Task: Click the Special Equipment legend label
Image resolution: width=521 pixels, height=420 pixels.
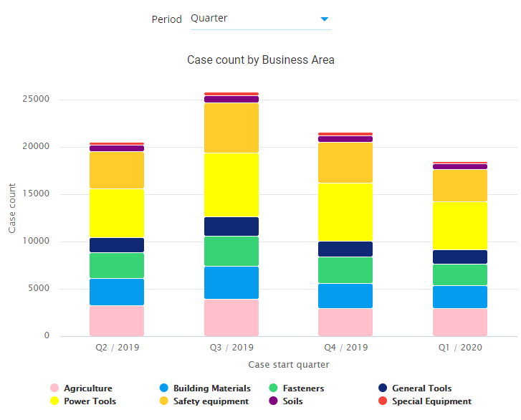Action: point(431,401)
